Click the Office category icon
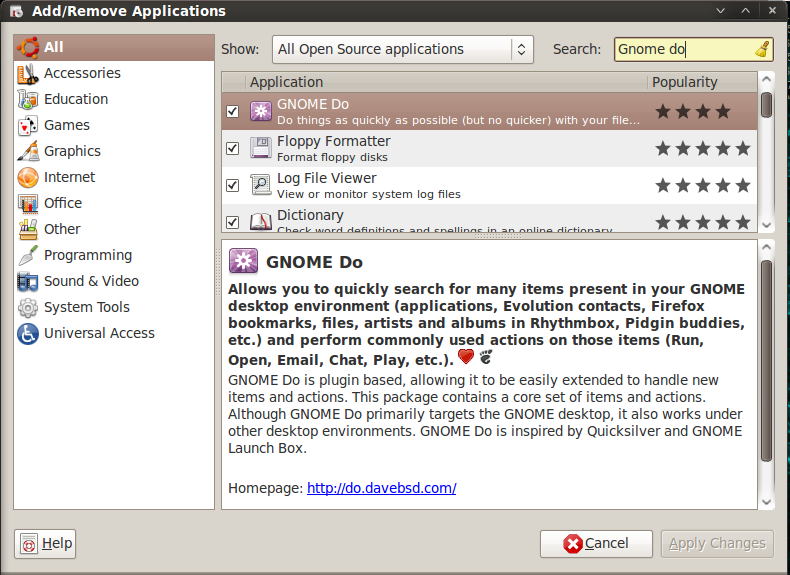790x575 pixels. point(28,203)
